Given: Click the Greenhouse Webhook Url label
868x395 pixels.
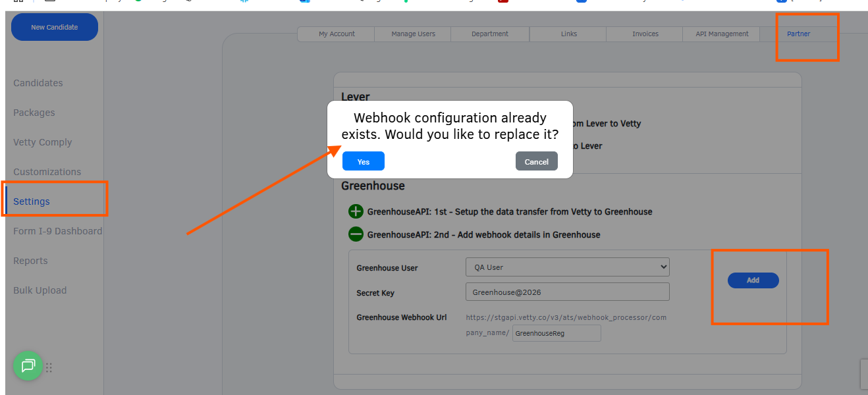Looking at the screenshot, I should (x=402, y=317).
